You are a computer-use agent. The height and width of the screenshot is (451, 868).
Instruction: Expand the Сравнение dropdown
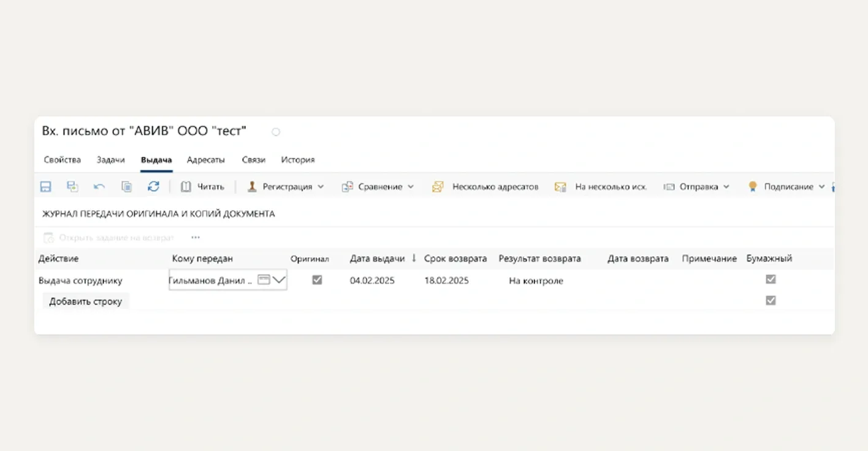point(411,186)
